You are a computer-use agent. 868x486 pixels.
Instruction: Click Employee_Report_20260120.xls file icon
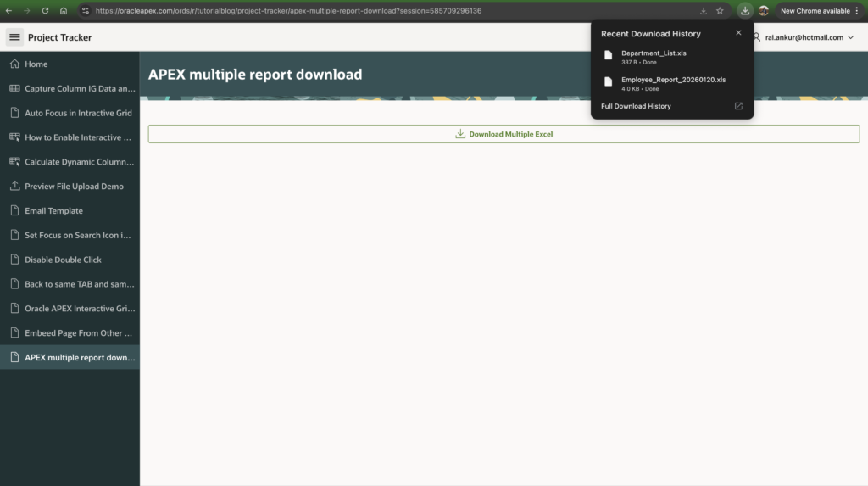click(x=609, y=81)
